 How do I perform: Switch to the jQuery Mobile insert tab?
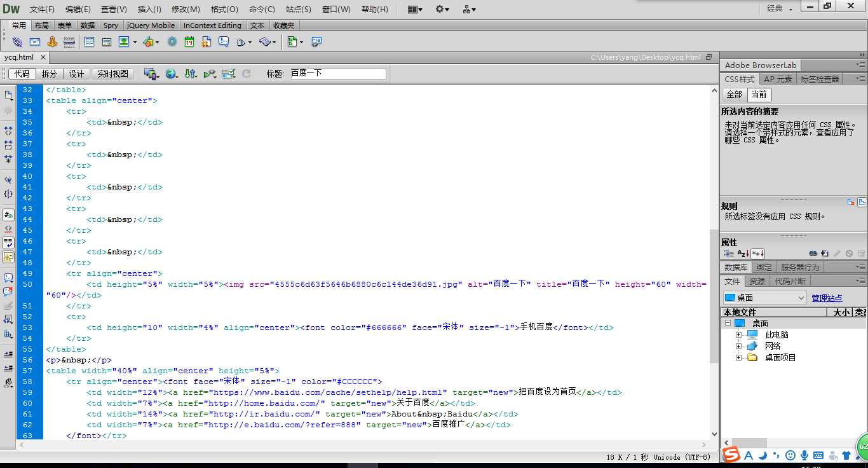151,25
